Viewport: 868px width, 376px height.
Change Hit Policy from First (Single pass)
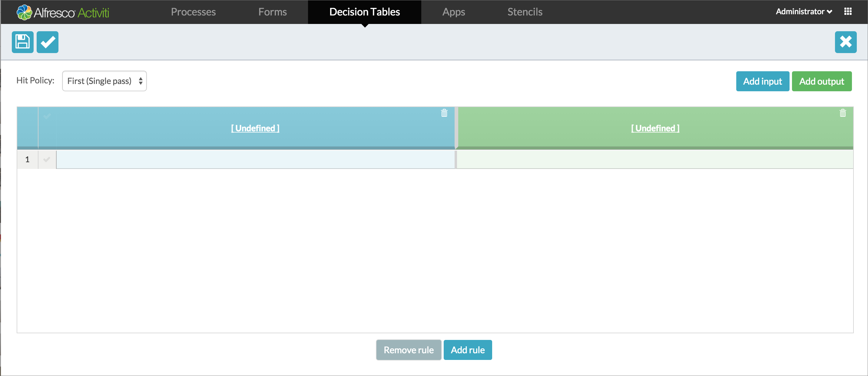click(x=104, y=81)
